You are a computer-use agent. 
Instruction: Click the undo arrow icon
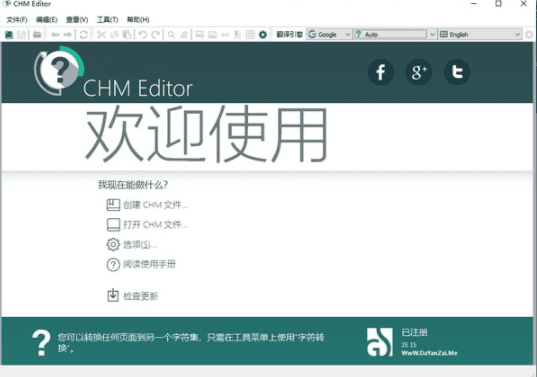(x=143, y=35)
